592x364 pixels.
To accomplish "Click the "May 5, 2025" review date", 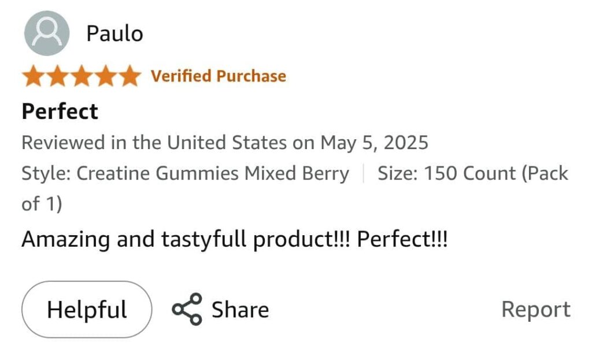I will click(375, 142).
